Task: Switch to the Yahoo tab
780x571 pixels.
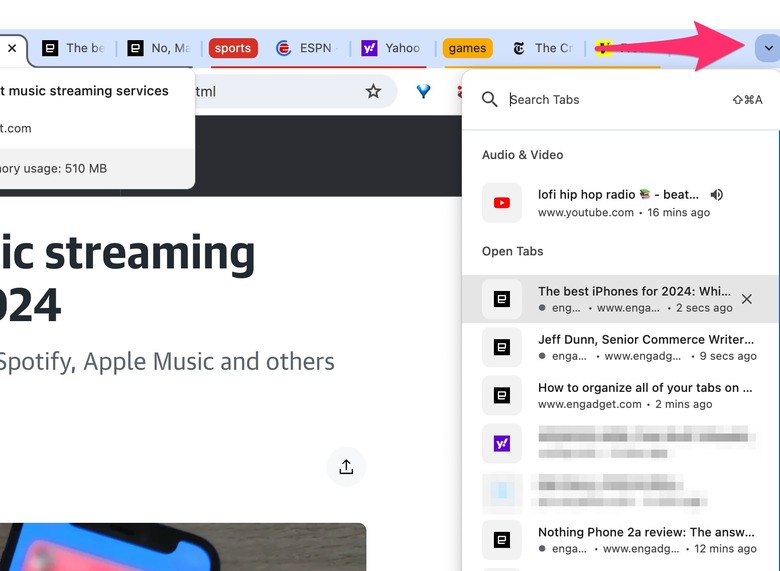Action: click(x=391, y=48)
